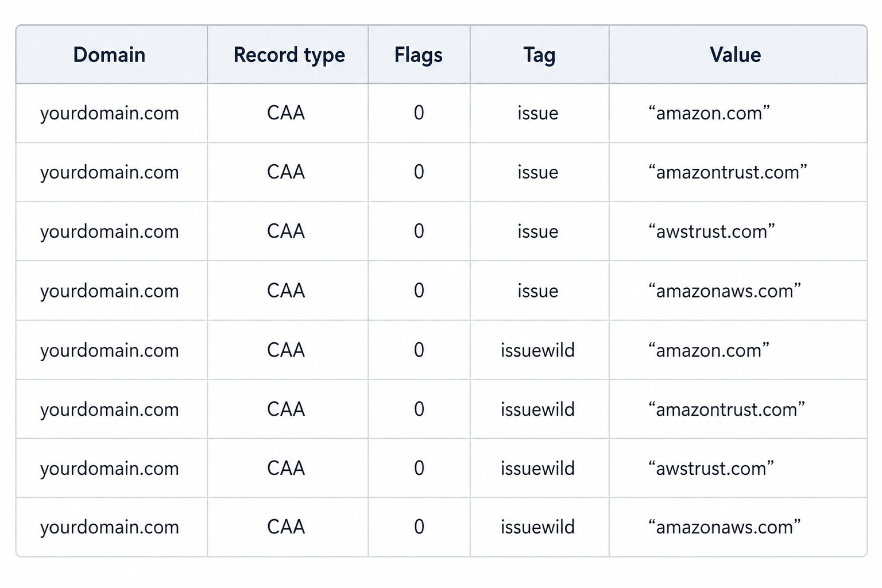Click the Tag column header
The height and width of the screenshot is (588, 882).
tap(539, 55)
